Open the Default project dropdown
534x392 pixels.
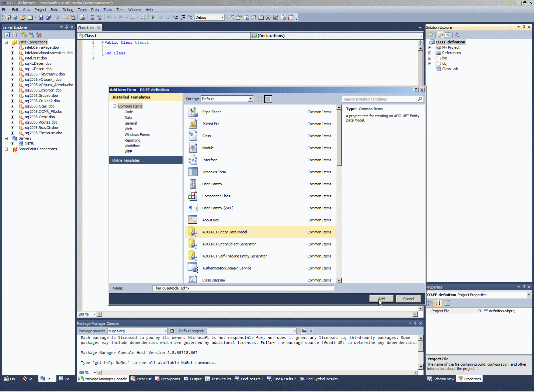pos(294,331)
